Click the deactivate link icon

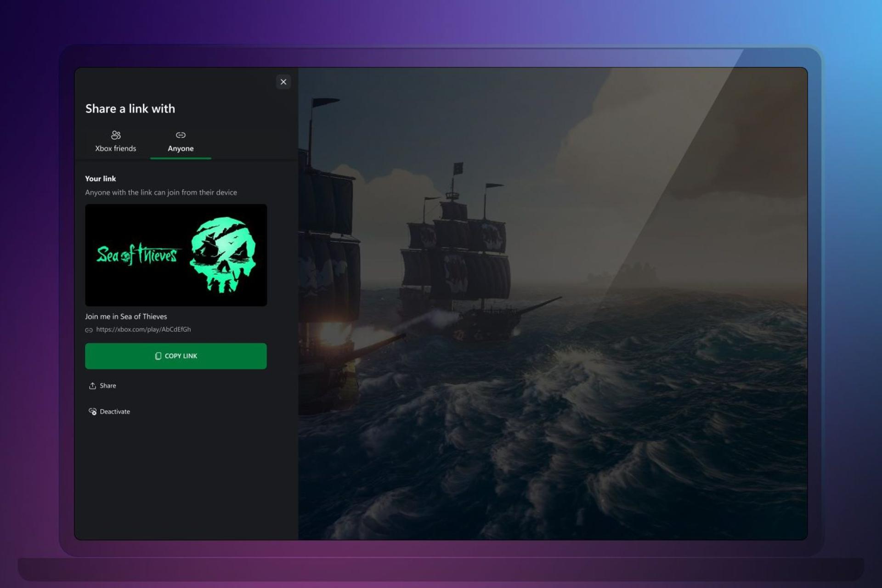click(92, 412)
